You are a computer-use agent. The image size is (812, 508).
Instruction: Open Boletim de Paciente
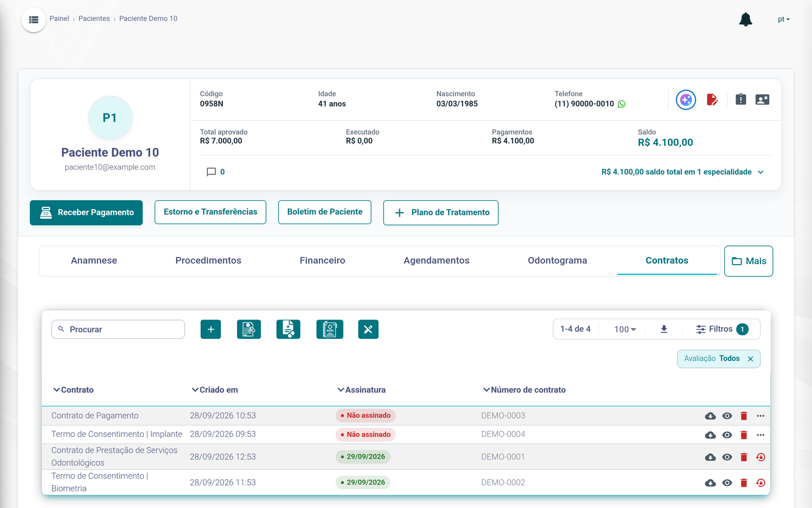coord(325,212)
